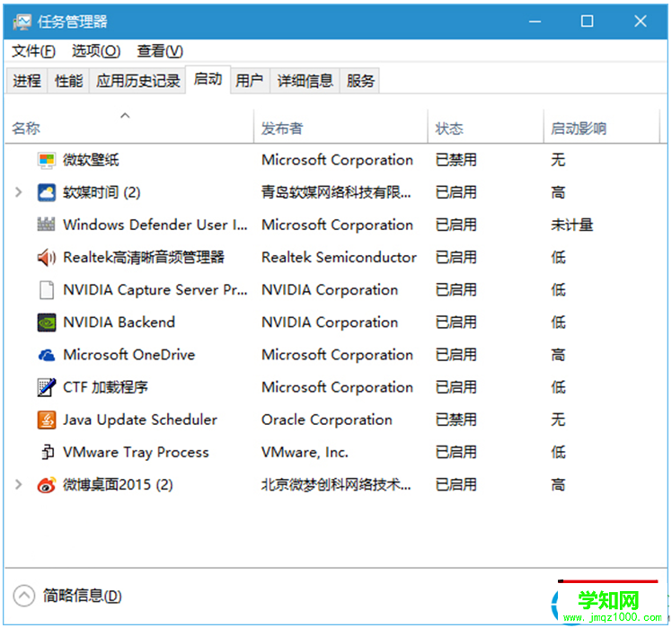Click the 微软壁纸 app icon

47,160
